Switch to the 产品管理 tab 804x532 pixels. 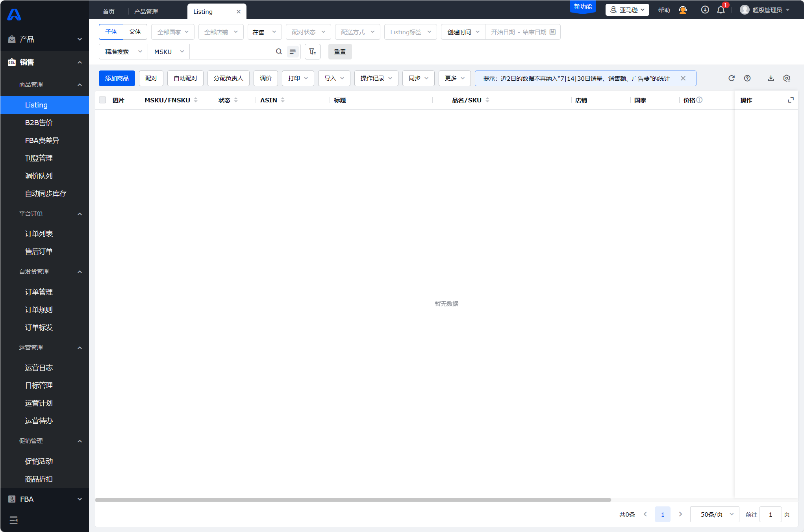146,12
